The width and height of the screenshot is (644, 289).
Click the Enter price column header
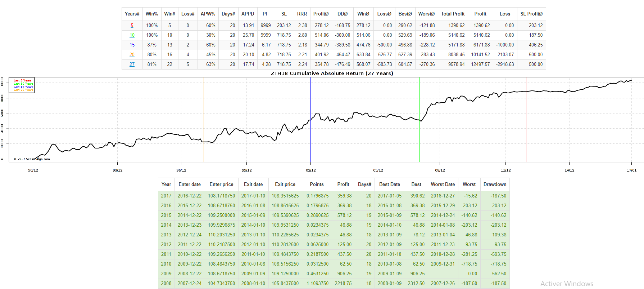point(221,184)
